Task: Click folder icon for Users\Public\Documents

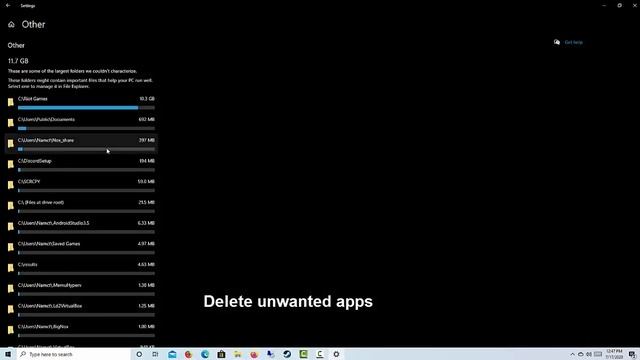Action: click(11, 123)
